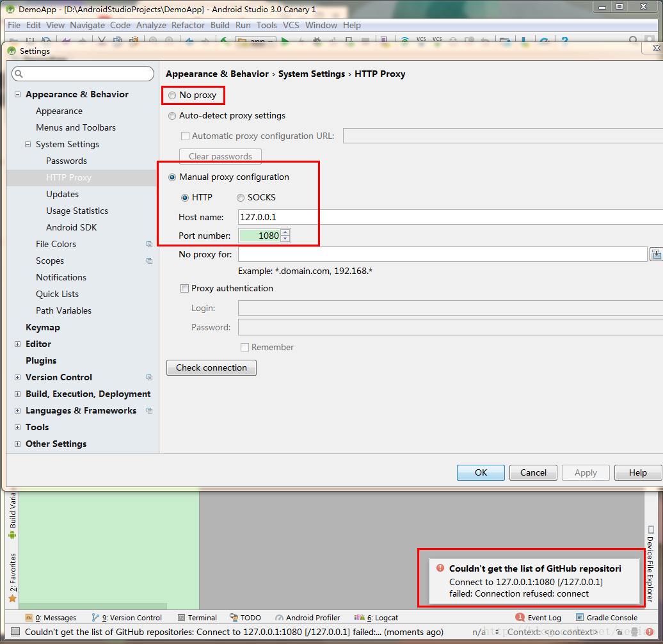
Task: Click the Build Variants android icon on left edge
Action: point(12,535)
